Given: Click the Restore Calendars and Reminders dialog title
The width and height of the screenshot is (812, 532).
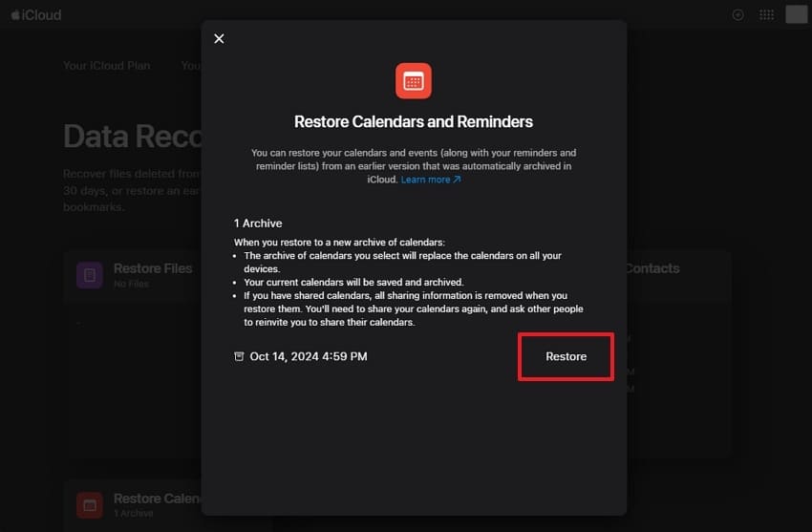Looking at the screenshot, I should click(x=414, y=121).
